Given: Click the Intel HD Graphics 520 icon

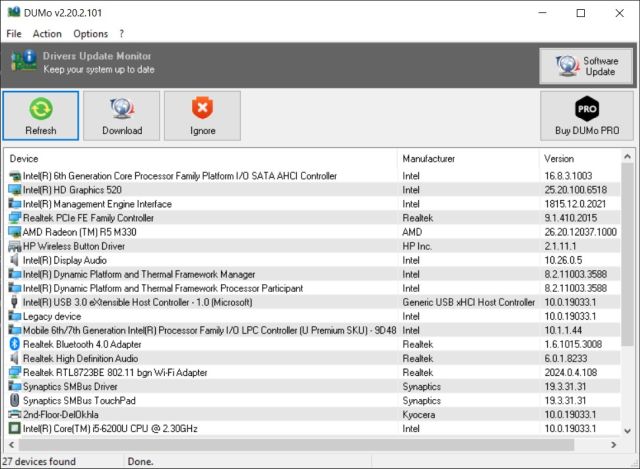Looking at the screenshot, I should (15, 190).
